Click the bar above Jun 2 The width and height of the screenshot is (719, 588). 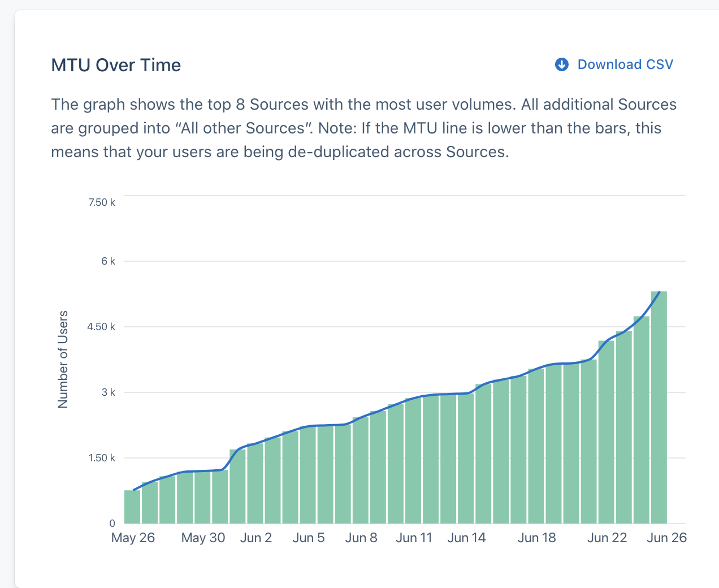click(255, 483)
